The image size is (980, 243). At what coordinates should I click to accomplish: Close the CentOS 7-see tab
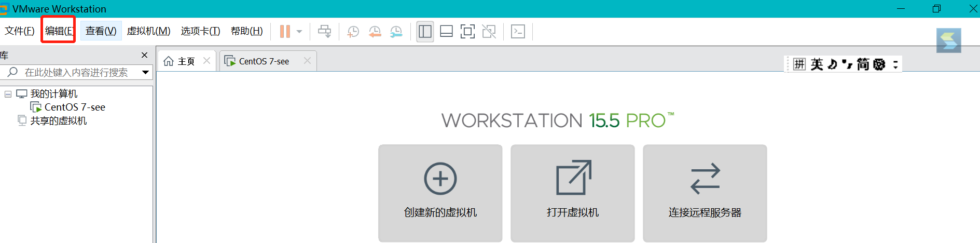pyautogui.click(x=307, y=61)
